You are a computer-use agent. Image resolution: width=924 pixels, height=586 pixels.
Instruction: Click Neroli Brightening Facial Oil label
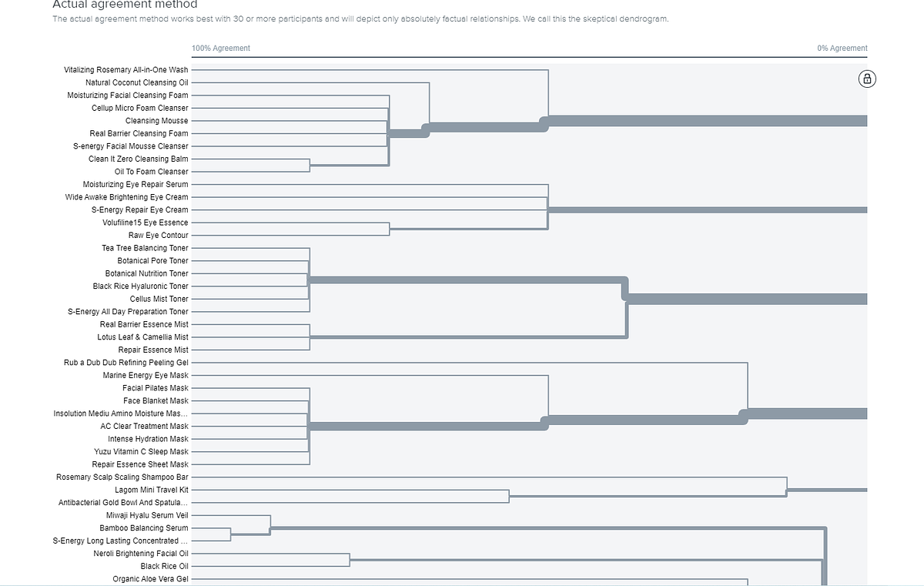(141, 553)
